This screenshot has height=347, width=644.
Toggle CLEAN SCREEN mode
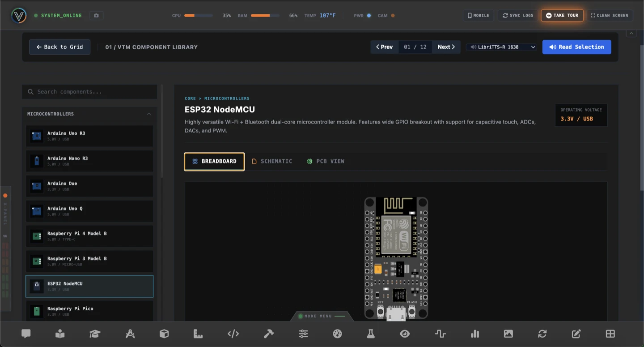(x=610, y=16)
